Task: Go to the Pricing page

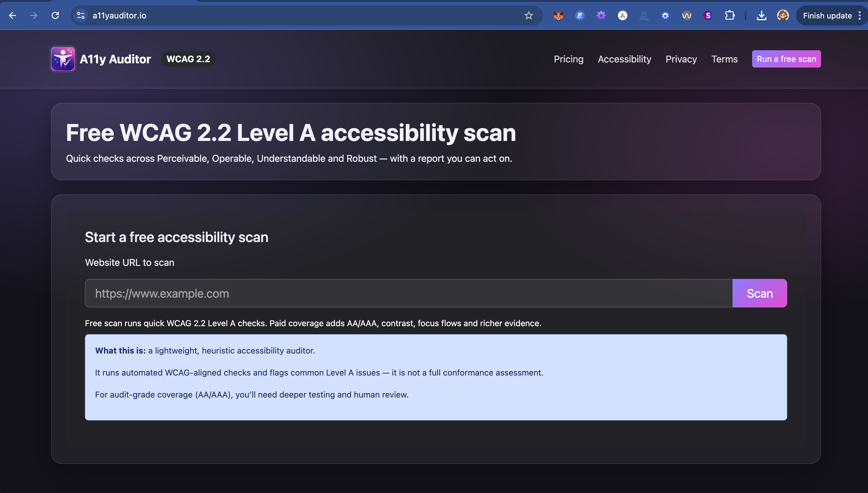Action: point(568,59)
